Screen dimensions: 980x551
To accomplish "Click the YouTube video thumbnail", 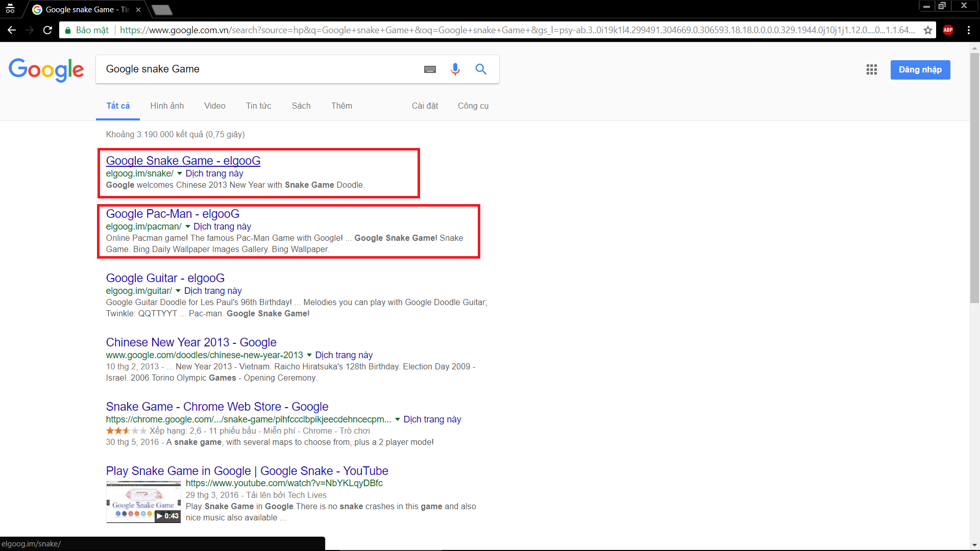I will pos(143,502).
